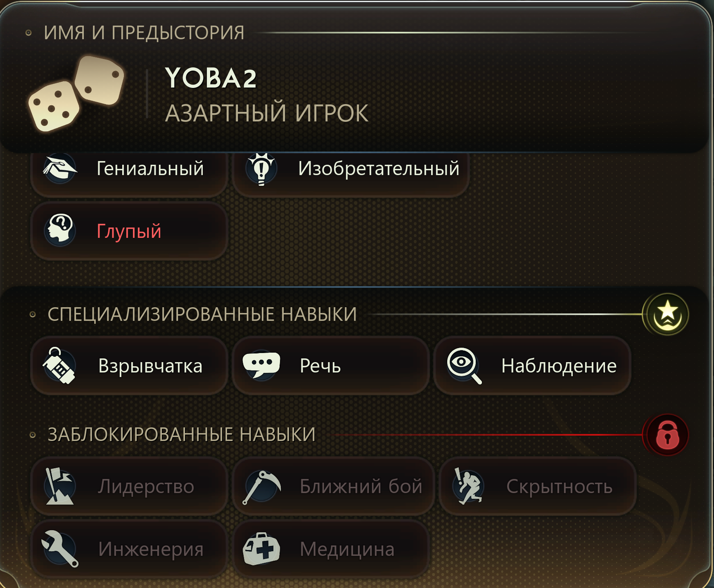Click the wrench icon for Инженерия
Image resolution: width=714 pixels, height=588 pixels.
click(60, 549)
